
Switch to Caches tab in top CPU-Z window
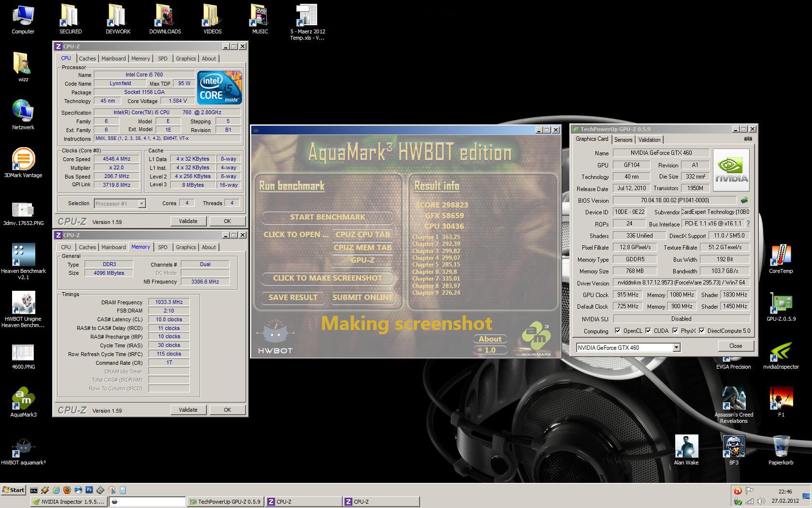click(x=87, y=59)
